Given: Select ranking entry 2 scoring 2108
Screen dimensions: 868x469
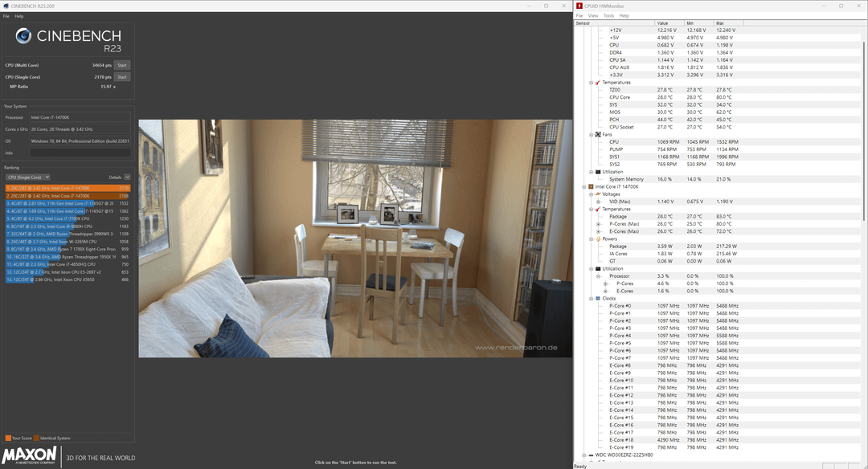Looking at the screenshot, I should 68,196.
